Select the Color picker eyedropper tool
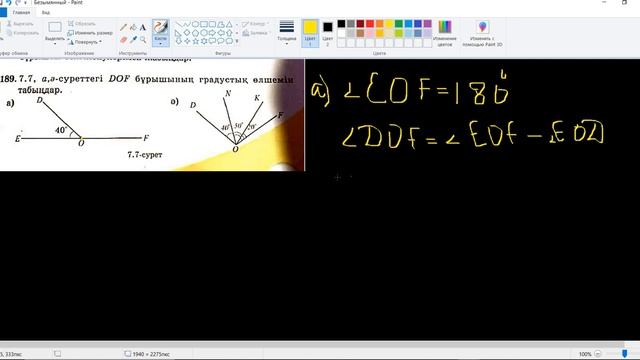 (133, 39)
